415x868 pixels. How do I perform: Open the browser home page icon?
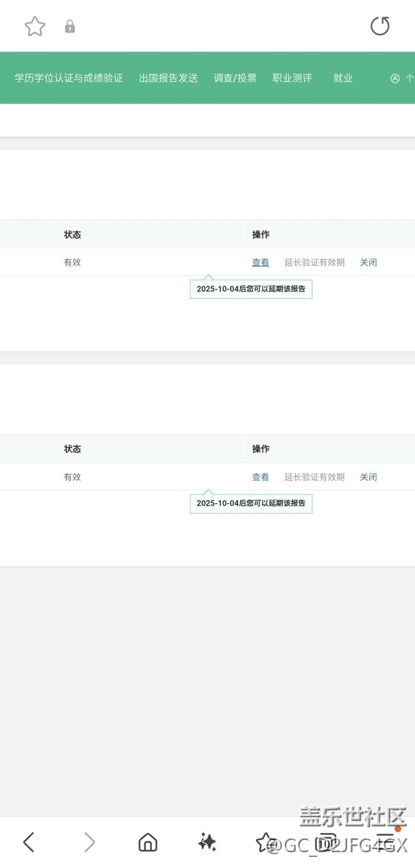coord(148,842)
